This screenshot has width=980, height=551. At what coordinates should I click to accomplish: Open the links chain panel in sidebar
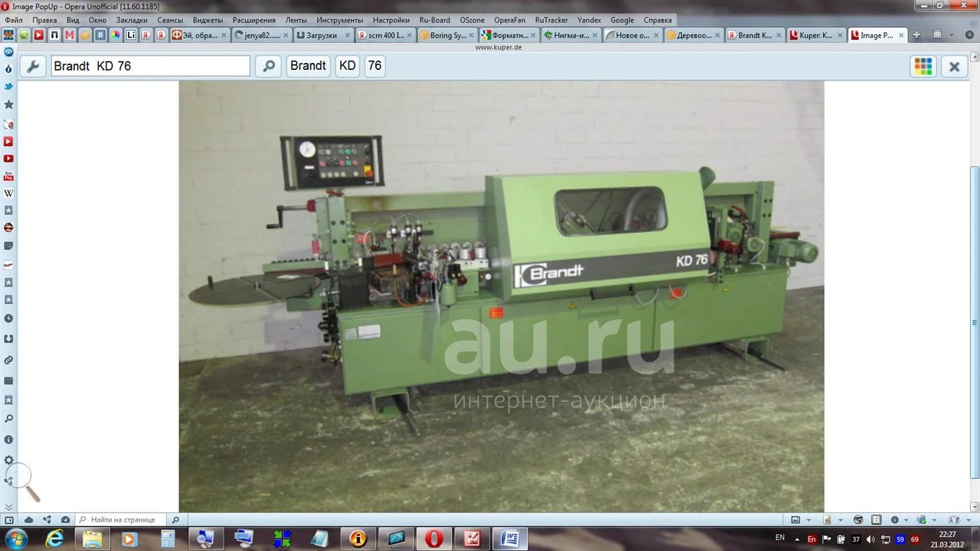[8, 360]
